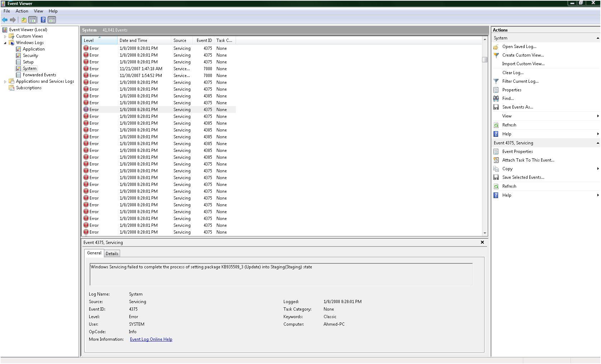Screen dimensions: 601x364
Task: Click the Create Custom View funnel icon
Action: tap(496, 55)
